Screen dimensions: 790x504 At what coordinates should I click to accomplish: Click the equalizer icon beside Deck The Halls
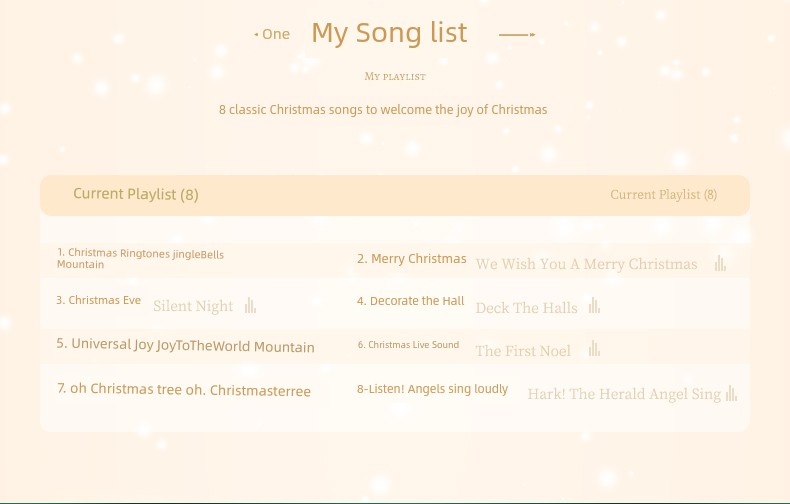pos(594,306)
